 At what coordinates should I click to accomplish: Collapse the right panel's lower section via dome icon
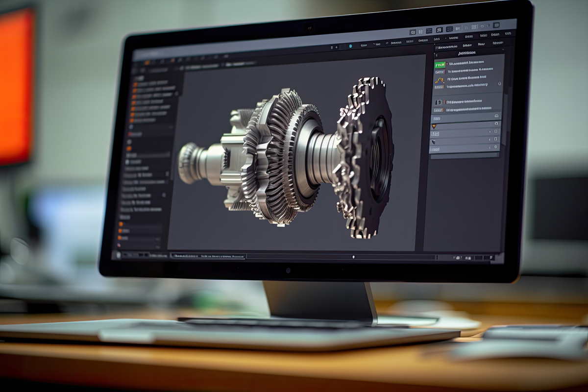coord(496,116)
